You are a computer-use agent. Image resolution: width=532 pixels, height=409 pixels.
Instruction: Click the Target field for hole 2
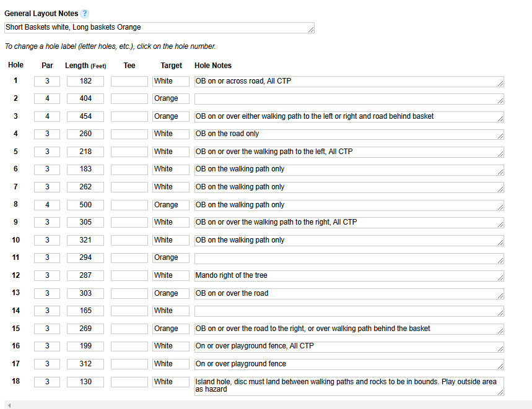click(171, 98)
